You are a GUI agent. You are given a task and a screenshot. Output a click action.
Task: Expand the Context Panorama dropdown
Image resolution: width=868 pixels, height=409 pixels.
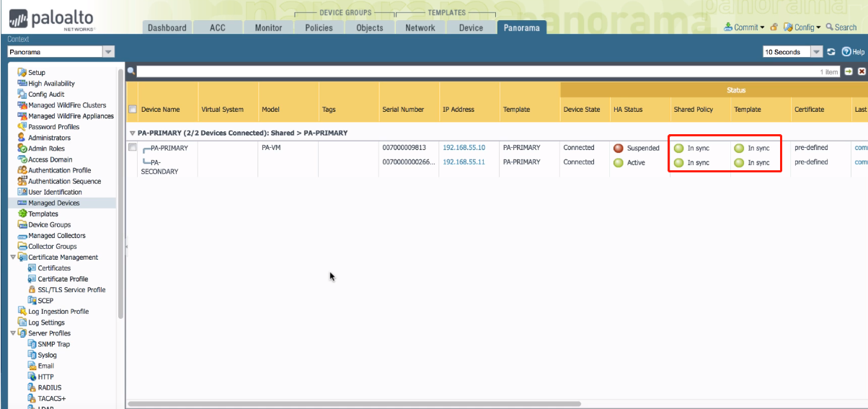click(x=108, y=52)
